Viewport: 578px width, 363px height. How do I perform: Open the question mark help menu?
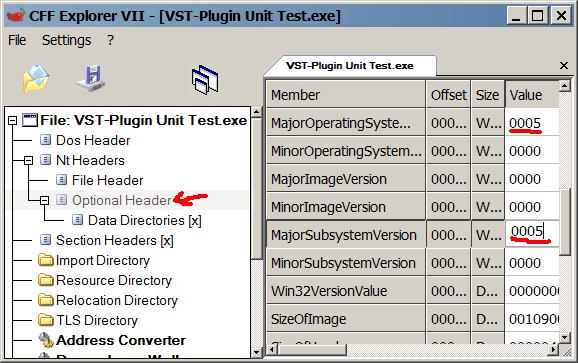(x=111, y=40)
